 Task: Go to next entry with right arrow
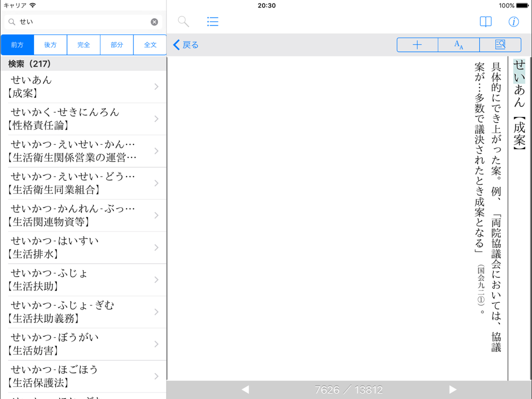click(x=453, y=389)
